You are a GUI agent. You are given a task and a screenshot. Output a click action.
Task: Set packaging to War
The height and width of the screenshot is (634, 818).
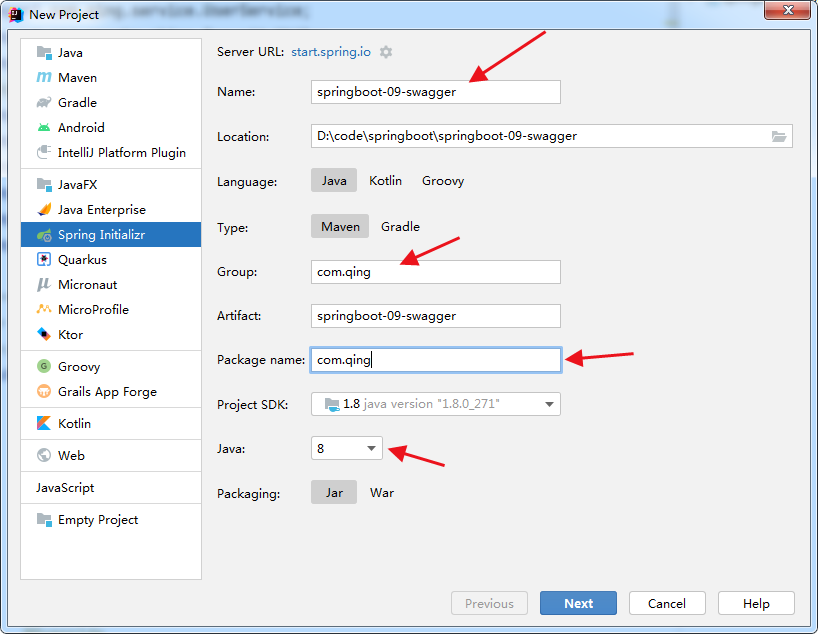[382, 493]
